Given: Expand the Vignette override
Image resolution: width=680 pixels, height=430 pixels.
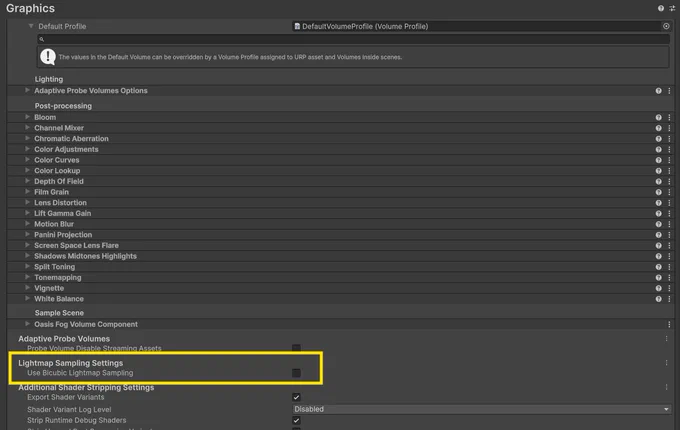Looking at the screenshot, I should pos(27,288).
